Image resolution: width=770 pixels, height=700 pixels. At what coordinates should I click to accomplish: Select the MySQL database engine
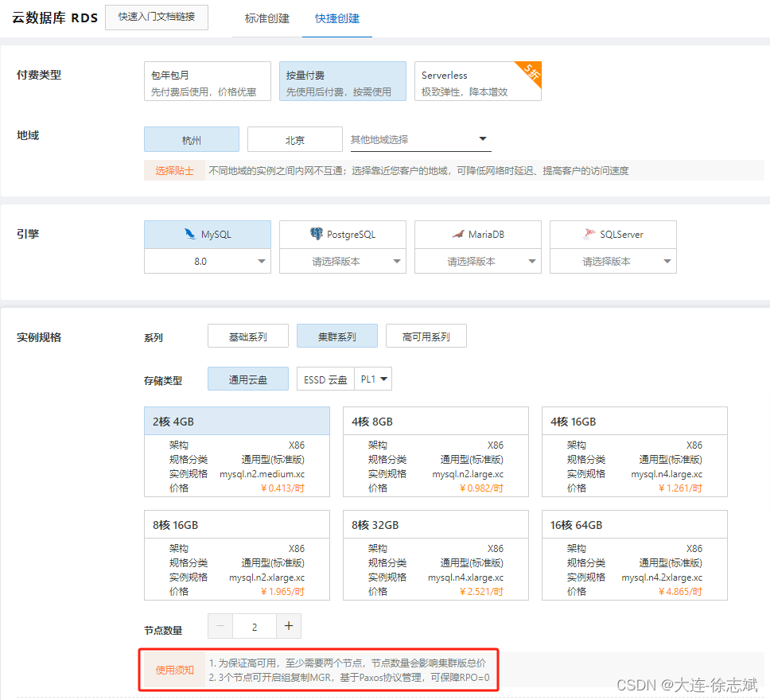[207, 234]
